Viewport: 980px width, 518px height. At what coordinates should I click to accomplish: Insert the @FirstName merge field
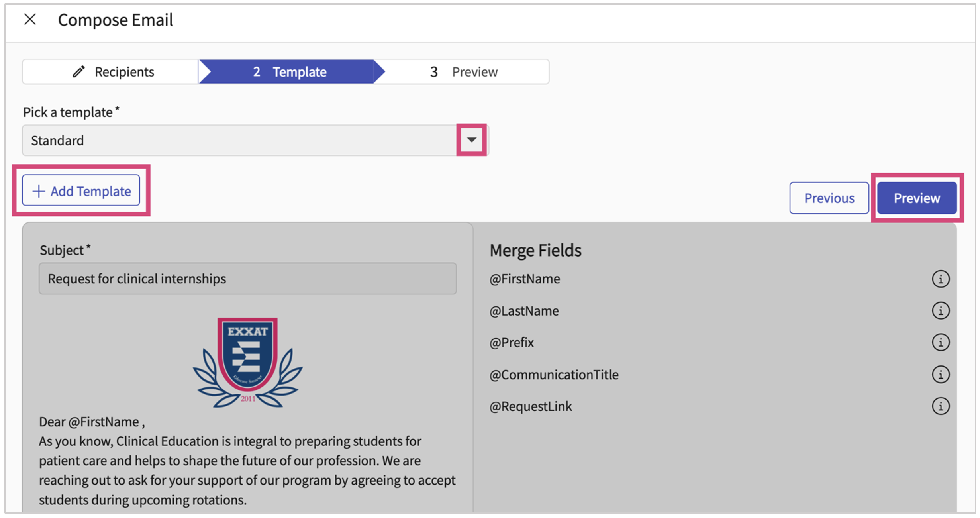(x=525, y=279)
